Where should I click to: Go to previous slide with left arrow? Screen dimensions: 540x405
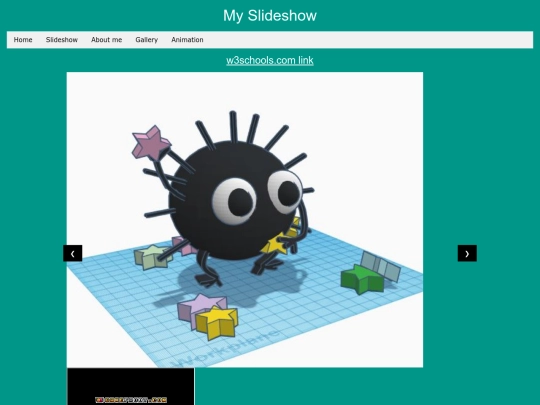click(x=73, y=253)
